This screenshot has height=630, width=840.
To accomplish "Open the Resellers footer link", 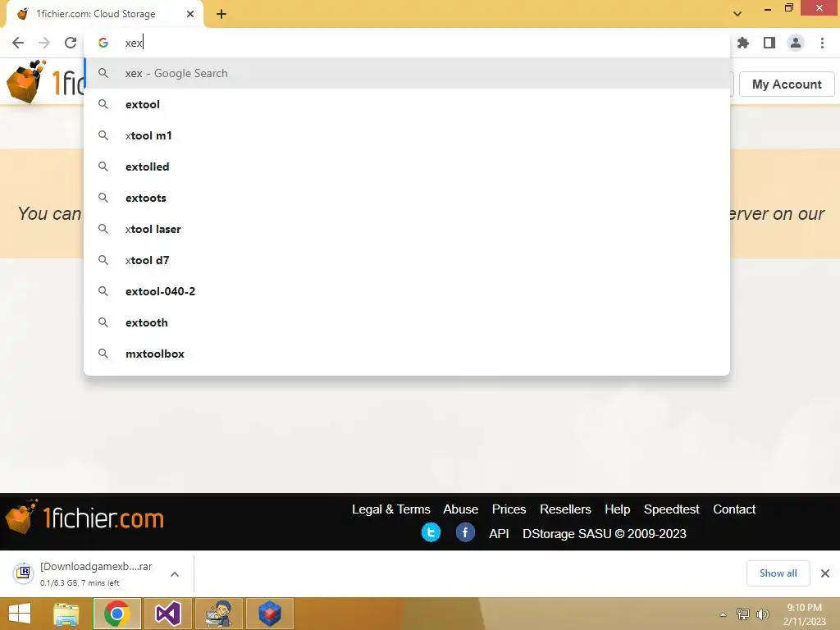I will tap(565, 509).
